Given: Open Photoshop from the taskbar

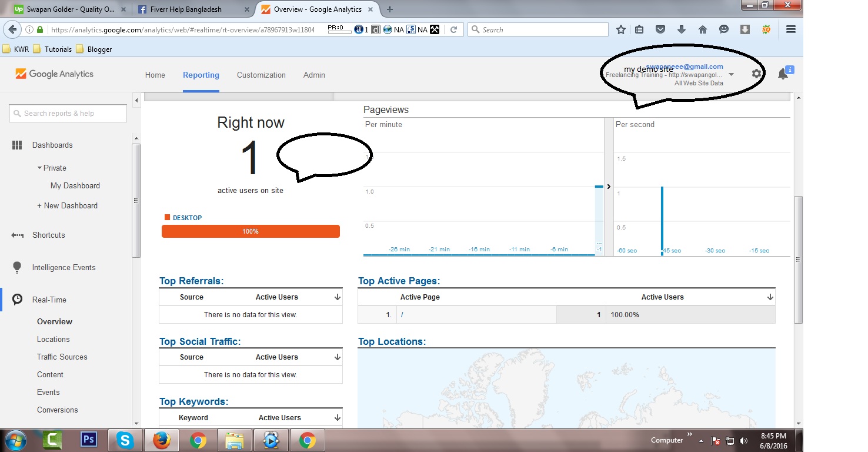Looking at the screenshot, I should [x=89, y=440].
